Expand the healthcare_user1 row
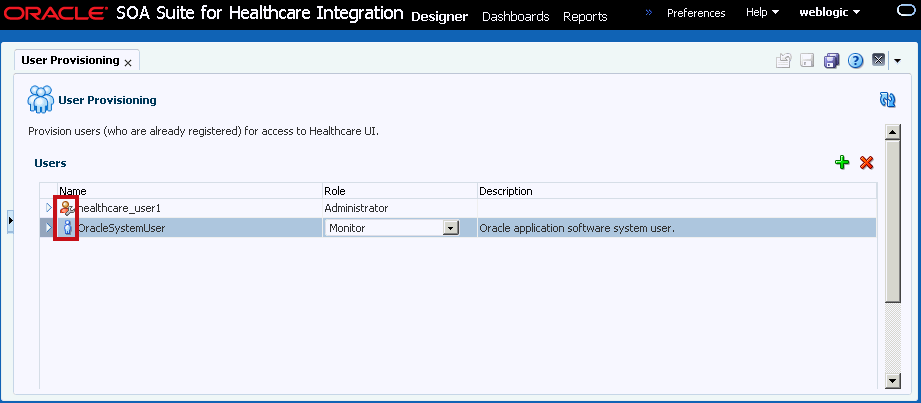The width and height of the screenshot is (921, 403). [49, 207]
